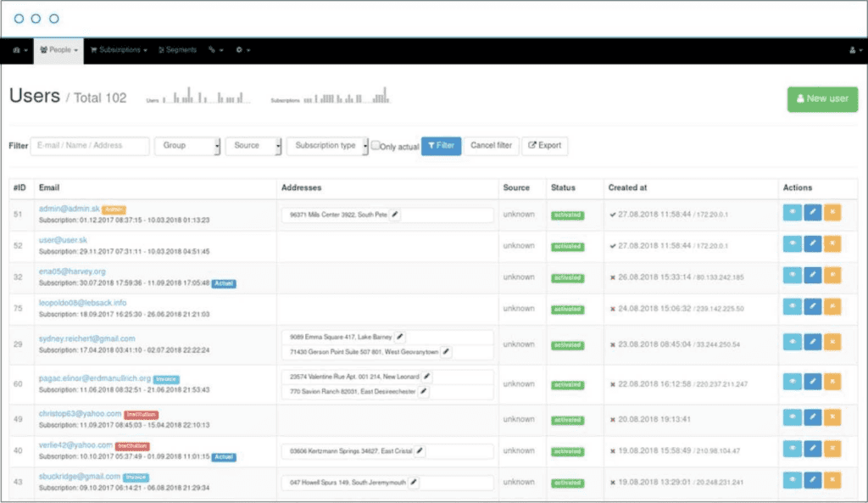This screenshot has width=868, height=503.
Task: Edit user sydney.reichert@gmail.com
Action: 813,343
